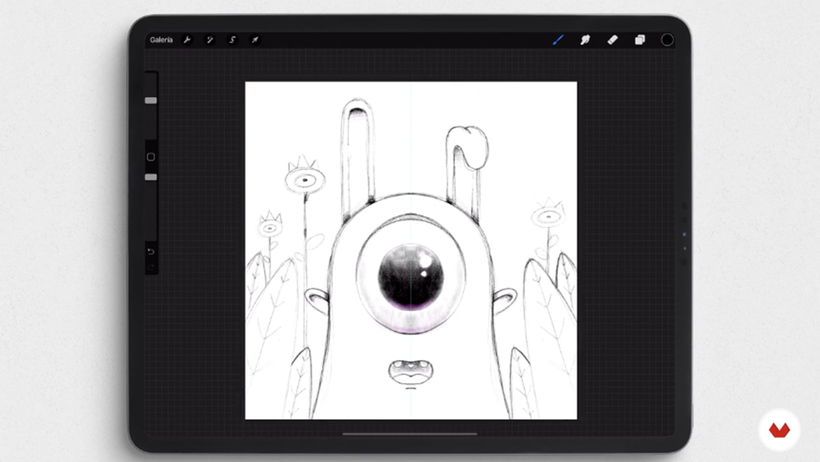Redo using the lower sidebar arrow
This screenshot has width=820, height=462.
coord(151,267)
